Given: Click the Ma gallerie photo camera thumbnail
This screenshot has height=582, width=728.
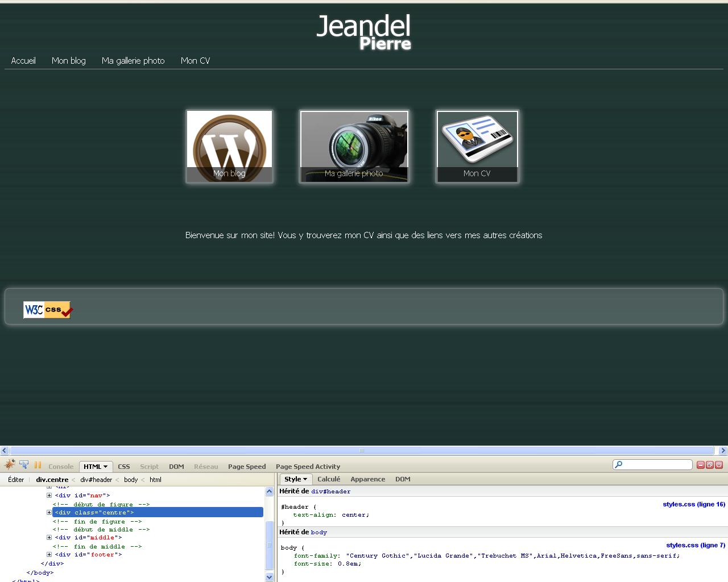Looking at the screenshot, I should point(354,147).
